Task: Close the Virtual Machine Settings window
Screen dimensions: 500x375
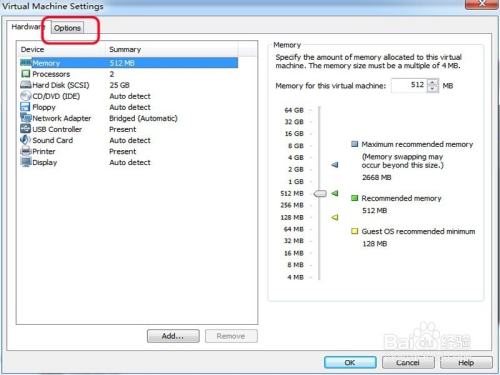Action: 481,3
